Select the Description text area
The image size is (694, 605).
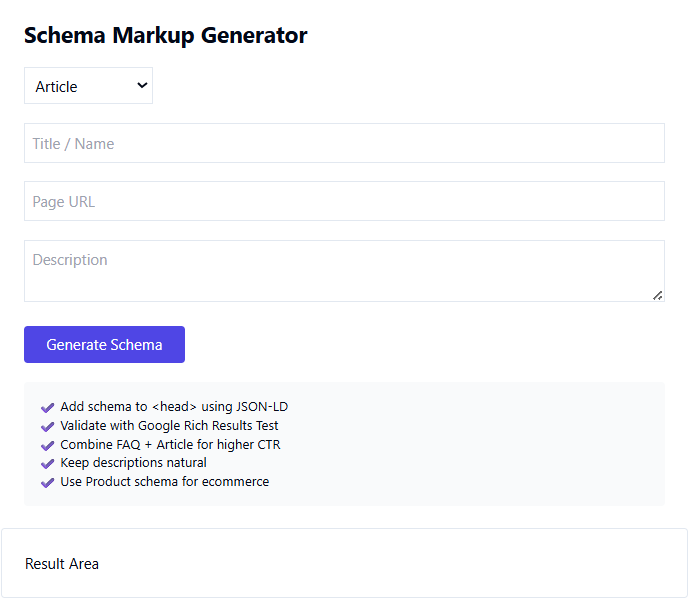click(344, 270)
